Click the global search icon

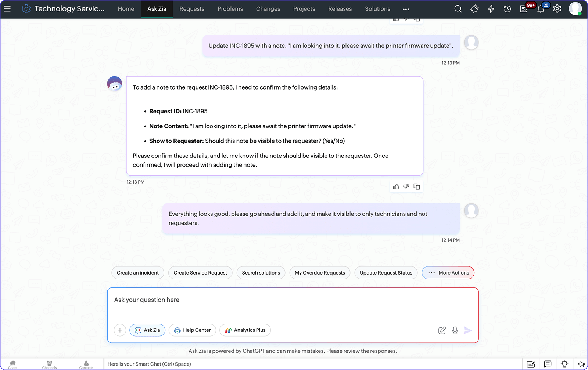click(x=458, y=8)
